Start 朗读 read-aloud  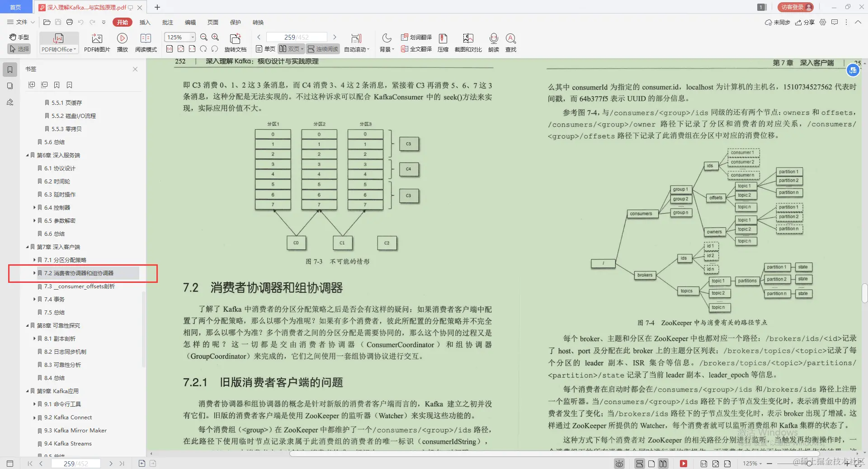[x=493, y=43]
